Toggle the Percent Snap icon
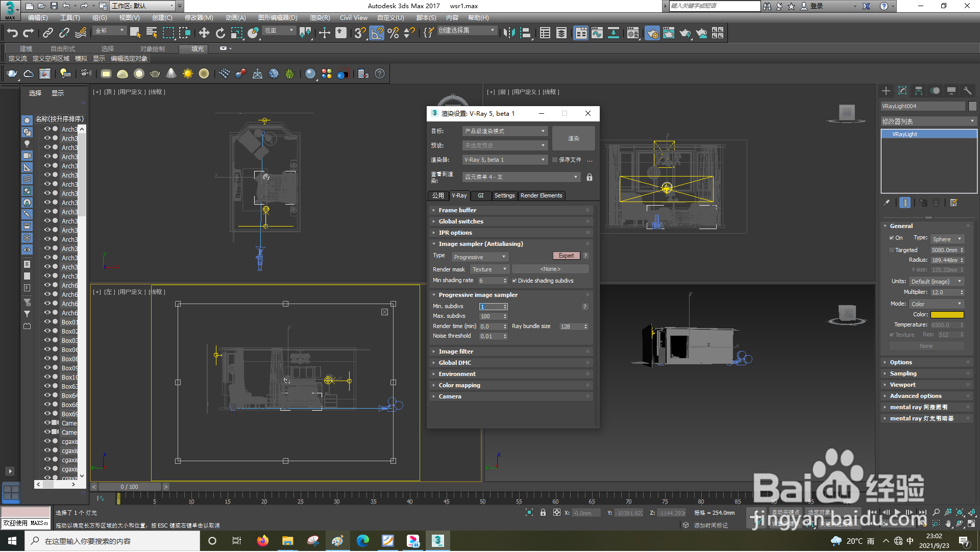The image size is (980, 552). (393, 33)
